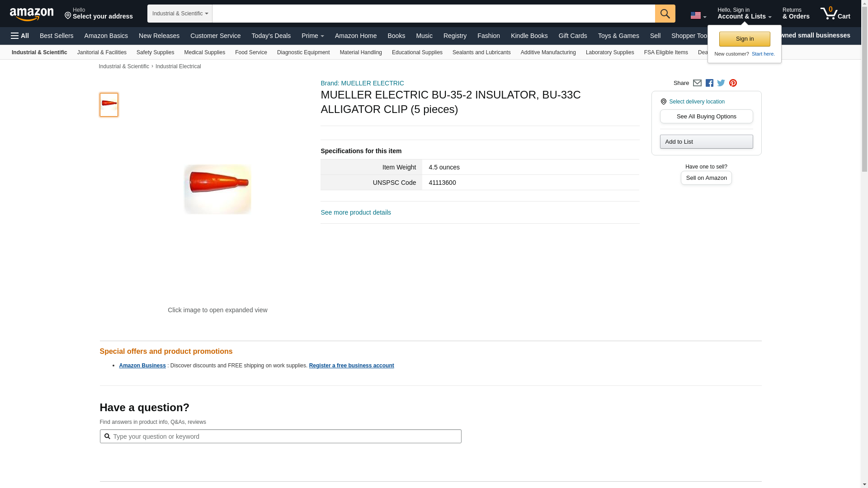This screenshot has width=868, height=488.
Task: Select the red insulator thumbnail
Action: [x=109, y=105]
